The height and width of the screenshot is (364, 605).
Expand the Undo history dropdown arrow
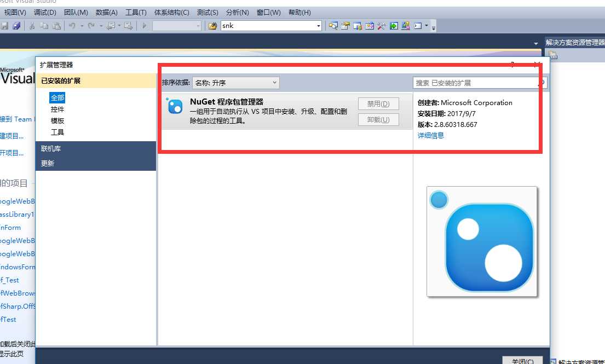pos(82,26)
